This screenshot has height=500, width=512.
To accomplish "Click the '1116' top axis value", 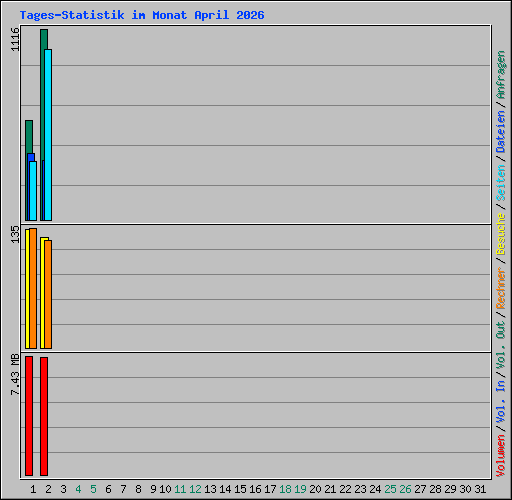I will click(x=15, y=40).
